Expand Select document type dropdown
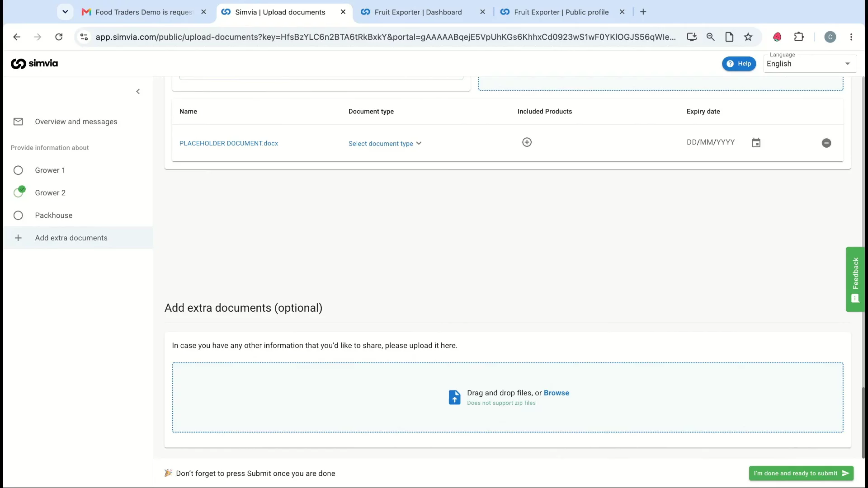 coord(385,143)
